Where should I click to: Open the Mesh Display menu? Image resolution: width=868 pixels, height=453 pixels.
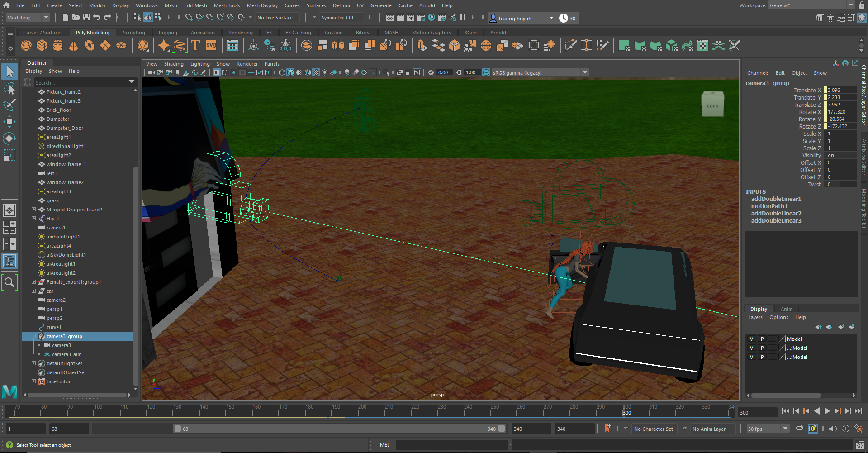click(x=262, y=5)
